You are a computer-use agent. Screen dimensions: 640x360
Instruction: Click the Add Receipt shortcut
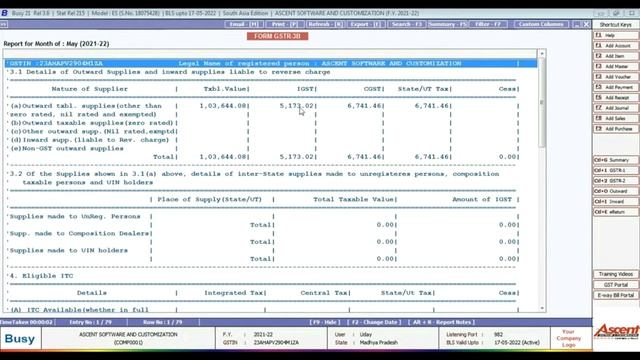(616, 98)
